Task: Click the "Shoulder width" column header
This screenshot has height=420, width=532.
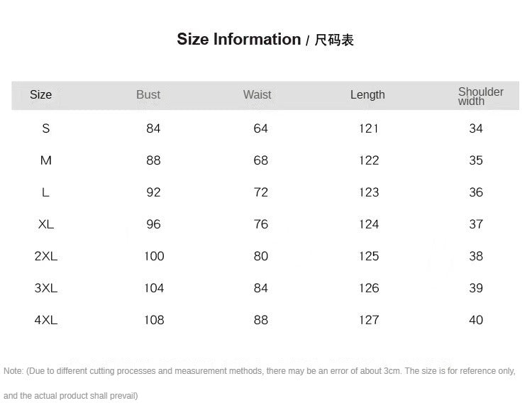Action: tap(480, 96)
